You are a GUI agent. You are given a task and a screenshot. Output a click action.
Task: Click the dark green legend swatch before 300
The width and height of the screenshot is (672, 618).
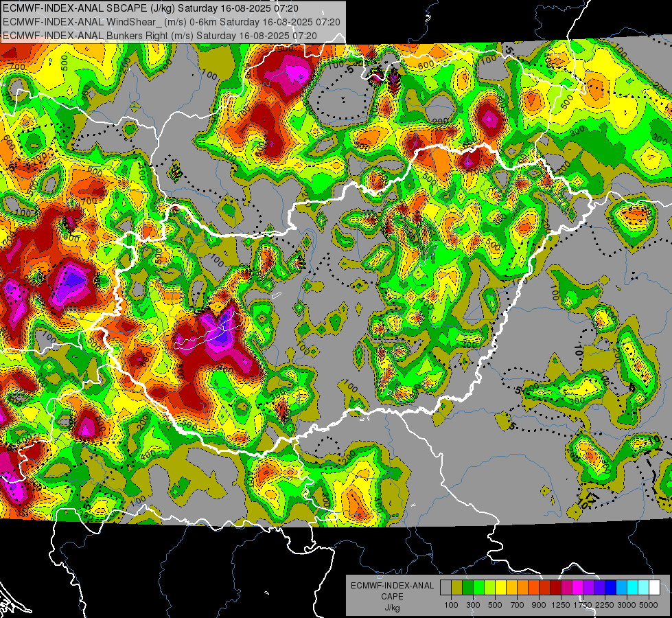[x=467, y=588]
